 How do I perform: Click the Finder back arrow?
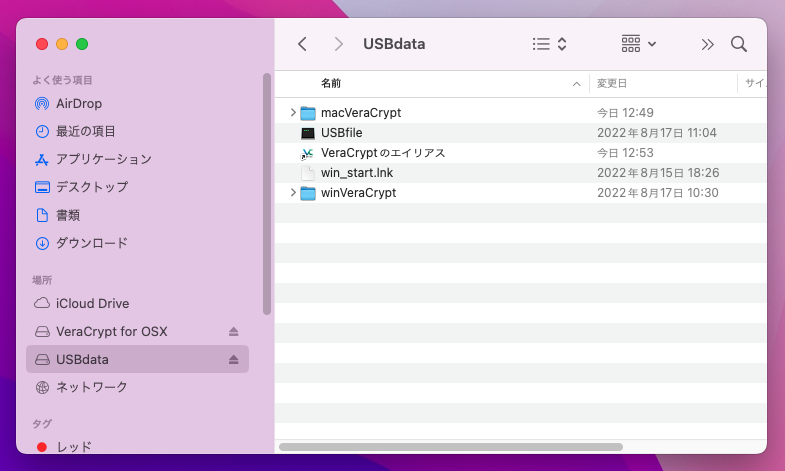coord(302,44)
